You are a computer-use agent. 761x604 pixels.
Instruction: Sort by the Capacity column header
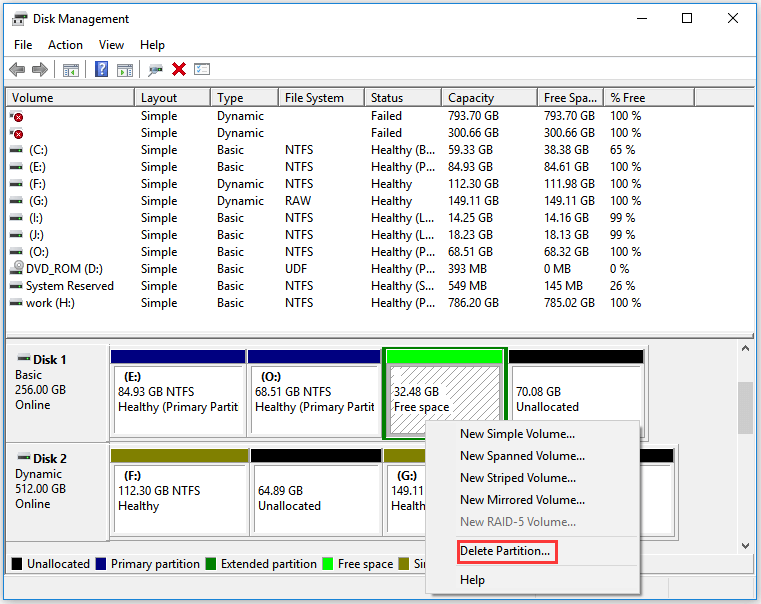(489, 98)
